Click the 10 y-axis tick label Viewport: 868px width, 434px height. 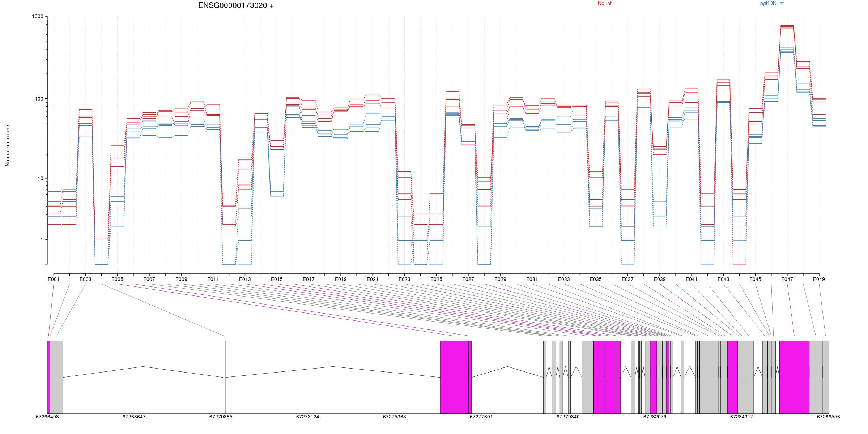tap(40, 178)
